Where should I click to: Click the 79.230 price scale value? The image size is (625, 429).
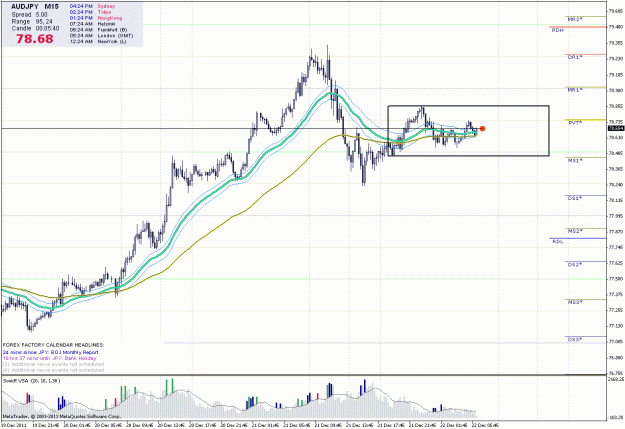pyautogui.click(x=616, y=59)
